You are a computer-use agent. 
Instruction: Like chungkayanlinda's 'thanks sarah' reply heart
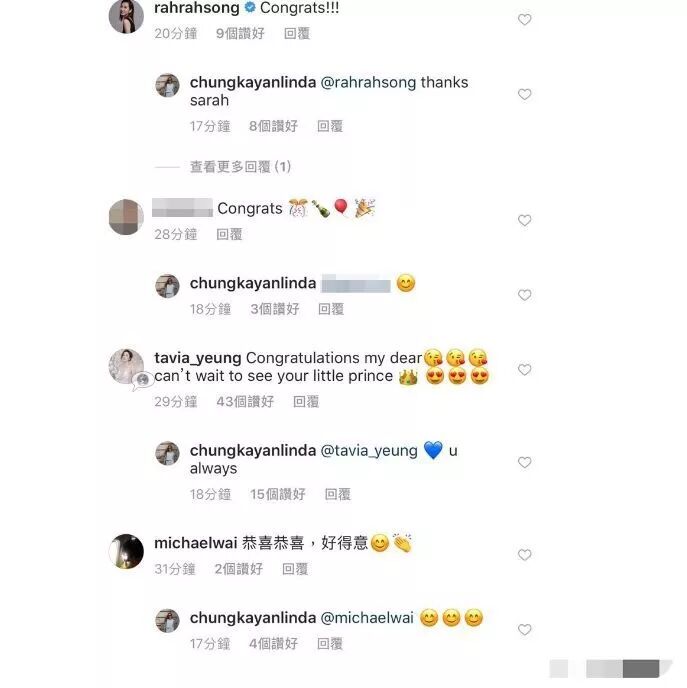point(525,94)
